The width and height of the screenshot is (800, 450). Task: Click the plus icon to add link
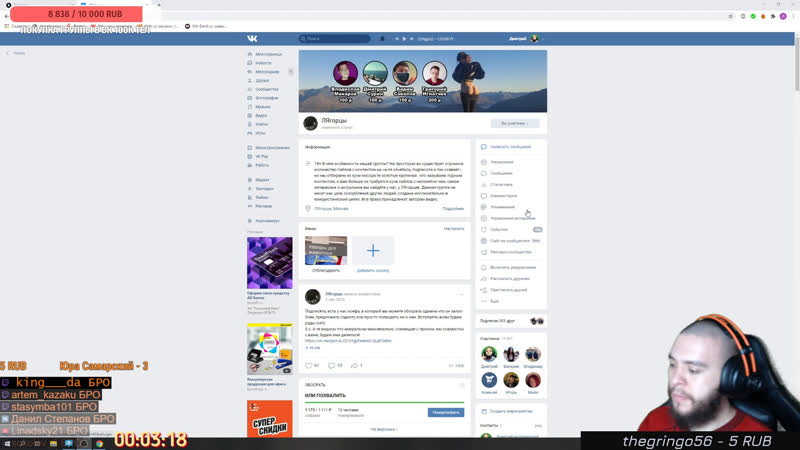[x=373, y=250]
